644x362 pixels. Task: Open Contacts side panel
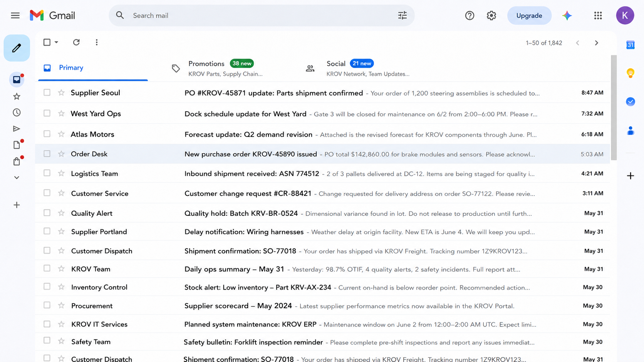[x=630, y=131]
